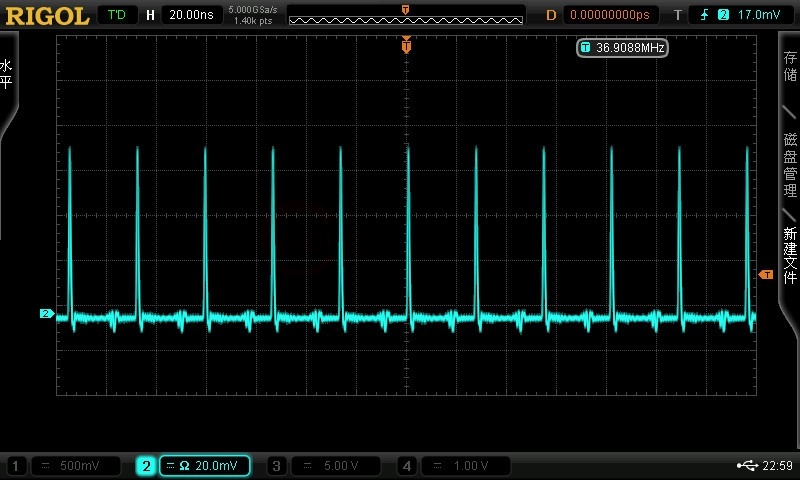Open the 水平 horizontal side tab
Image resolution: width=800 pixels, height=480 pixels.
pos(6,74)
